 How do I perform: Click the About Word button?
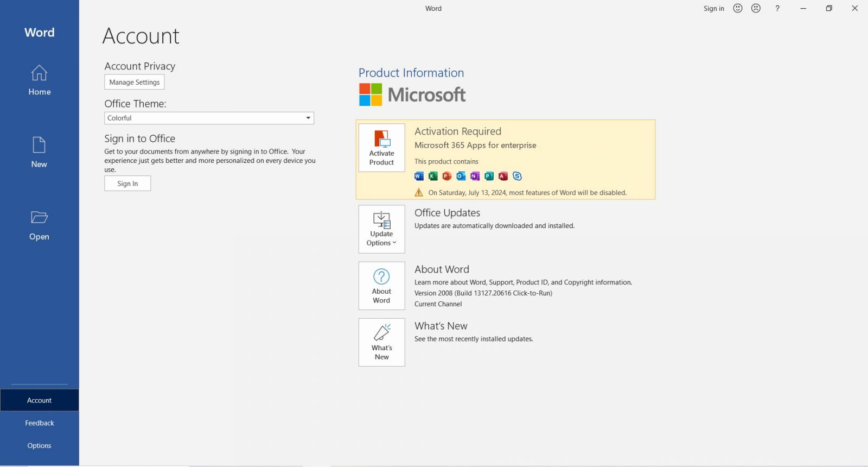[x=381, y=286]
